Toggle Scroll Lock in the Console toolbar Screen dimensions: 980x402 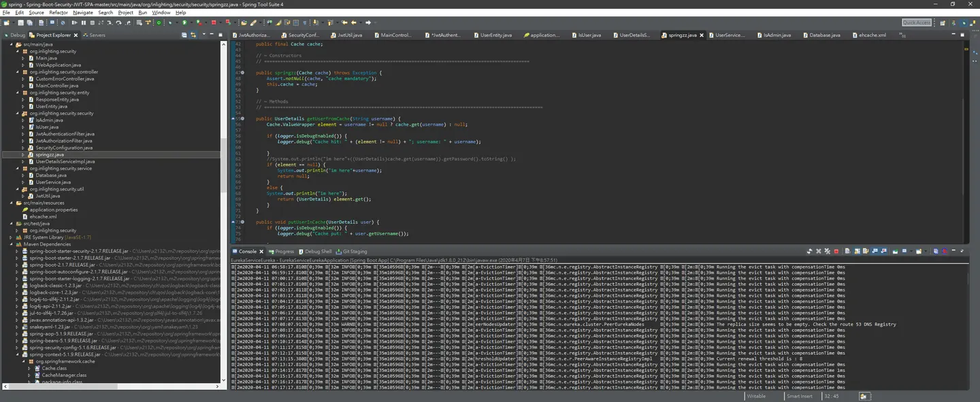click(857, 251)
